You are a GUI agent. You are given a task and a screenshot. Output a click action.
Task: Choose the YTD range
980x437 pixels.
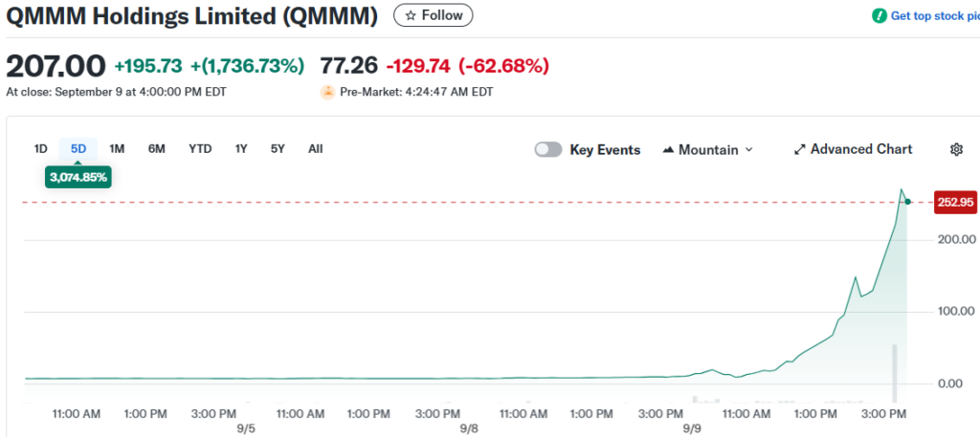[200, 148]
